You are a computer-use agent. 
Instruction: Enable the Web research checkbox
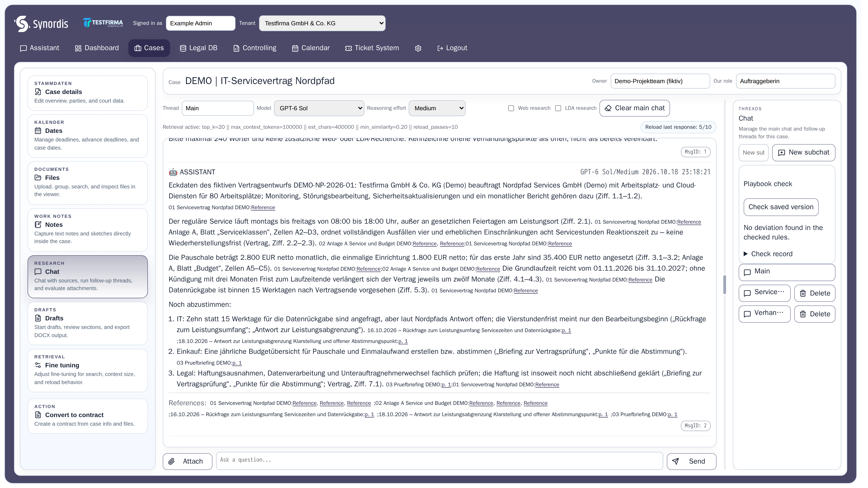click(515, 109)
